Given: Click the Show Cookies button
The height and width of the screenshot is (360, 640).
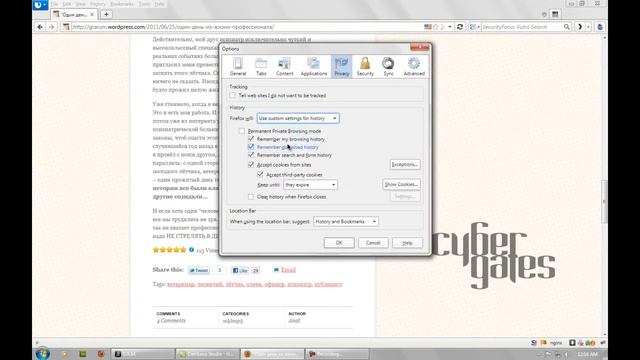Looking at the screenshot, I should point(402,184).
